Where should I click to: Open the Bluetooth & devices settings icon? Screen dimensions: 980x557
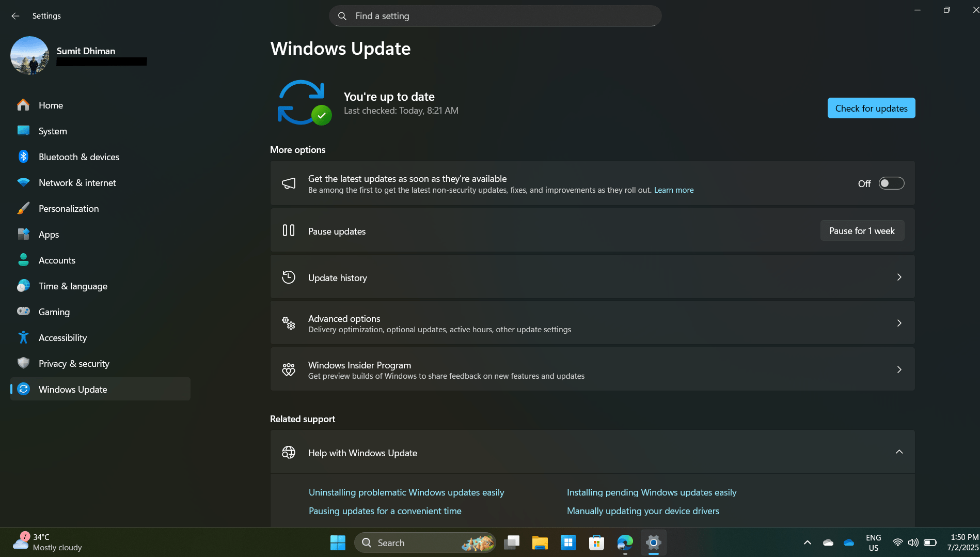pos(23,157)
